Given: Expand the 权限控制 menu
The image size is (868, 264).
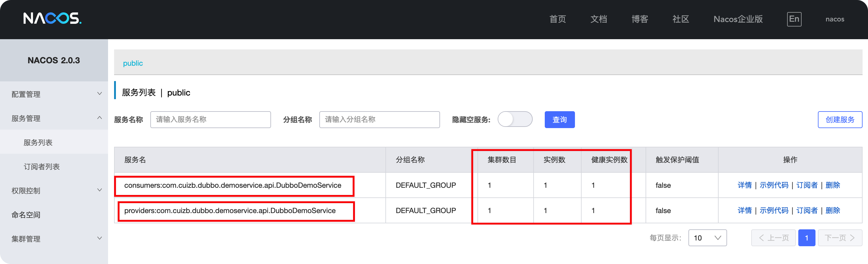Looking at the screenshot, I should (54, 191).
